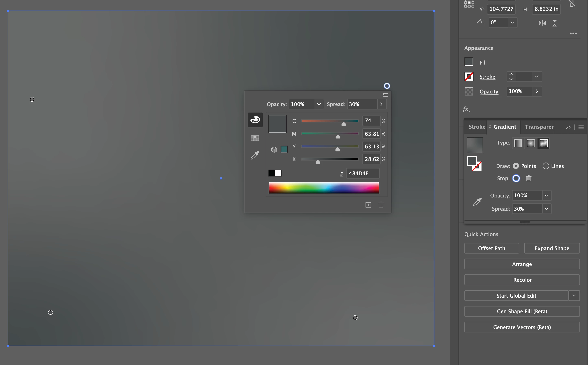Click the Recolor quick action button
This screenshot has height=365, width=588.
pyautogui.click(x=522, y=280)
